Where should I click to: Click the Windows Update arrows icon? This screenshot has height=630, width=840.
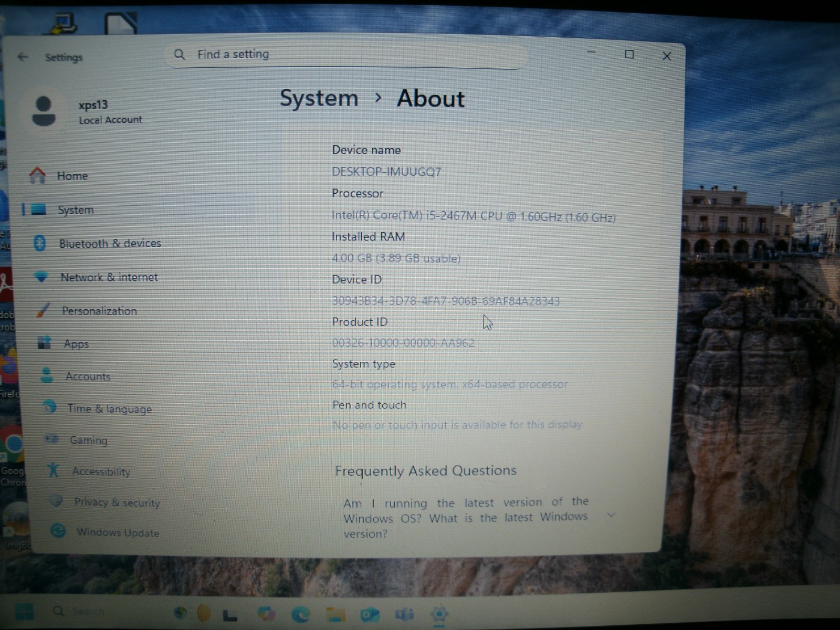coord(58,531)
